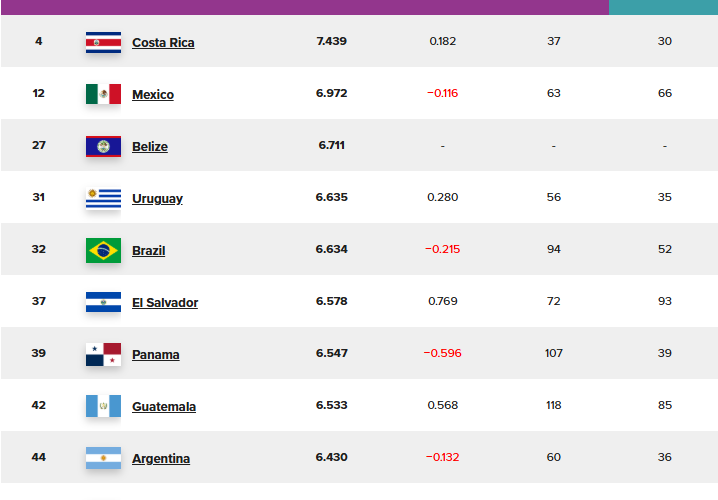This screenshot has width=718, height=500.
Task: Select the Brazil link
Action: [x=148, y=251]
